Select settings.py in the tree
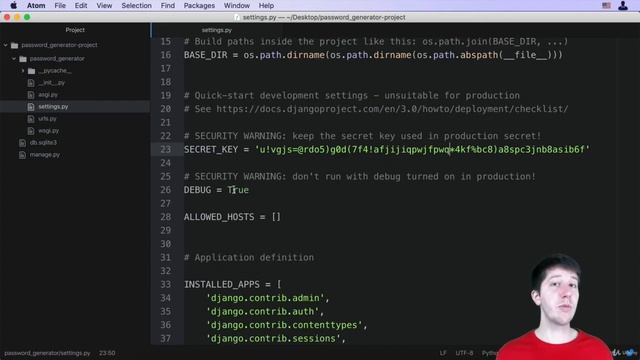The height and width of the screenshot is (360, 640). click(53, 107)
